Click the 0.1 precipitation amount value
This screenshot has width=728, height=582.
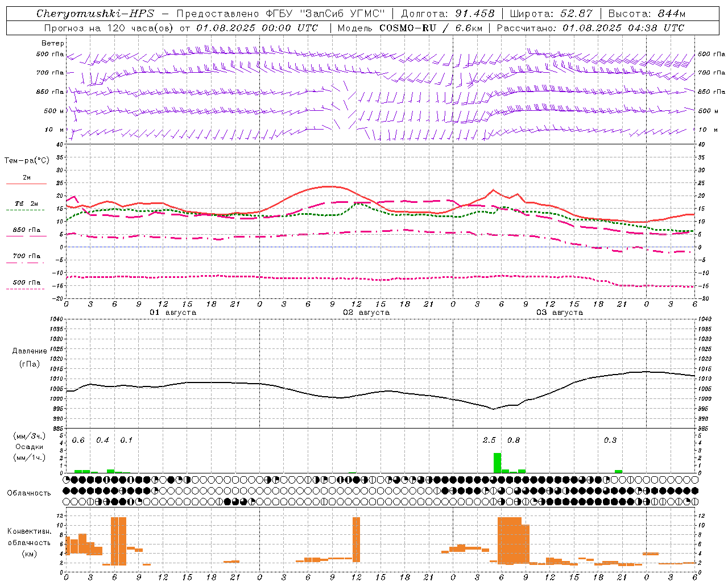coord(126,440)
